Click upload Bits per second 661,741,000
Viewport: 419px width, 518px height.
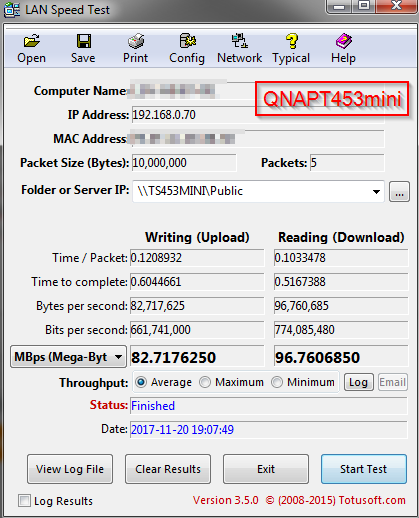(160, 330)
